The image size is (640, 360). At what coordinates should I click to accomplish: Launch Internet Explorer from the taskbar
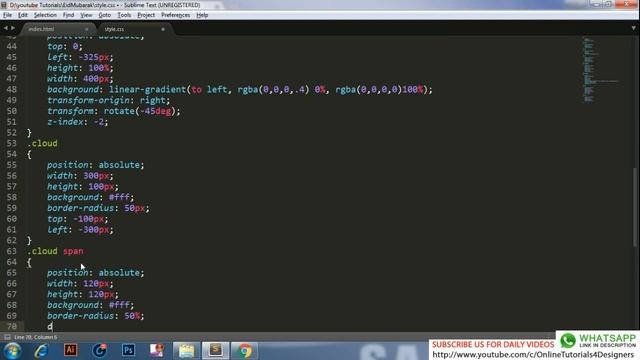[41, 351]
